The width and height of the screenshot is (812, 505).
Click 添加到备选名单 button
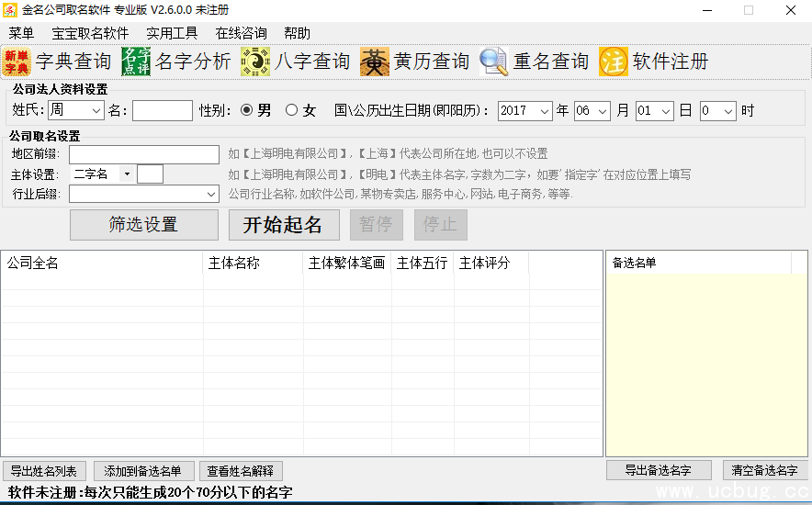point(144,471)
